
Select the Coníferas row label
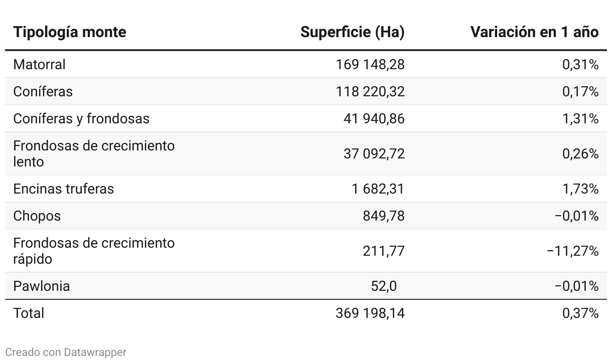[x=43, y=92]
